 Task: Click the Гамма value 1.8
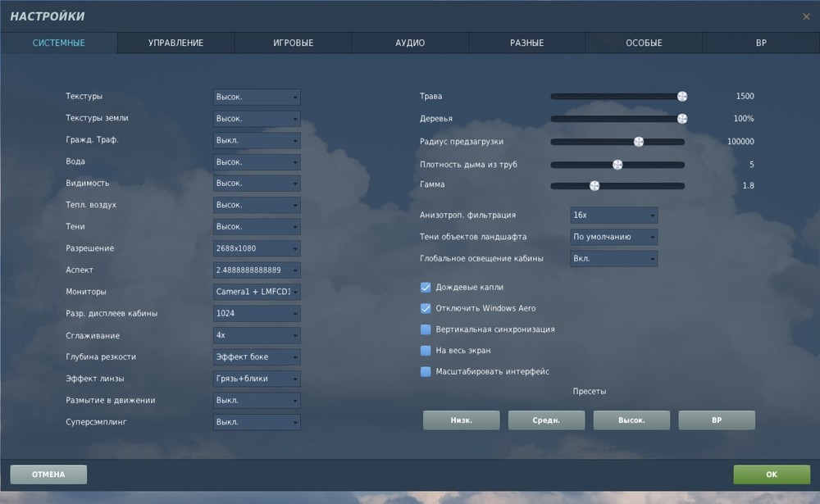pyautogui.click(x=749, y=185)
